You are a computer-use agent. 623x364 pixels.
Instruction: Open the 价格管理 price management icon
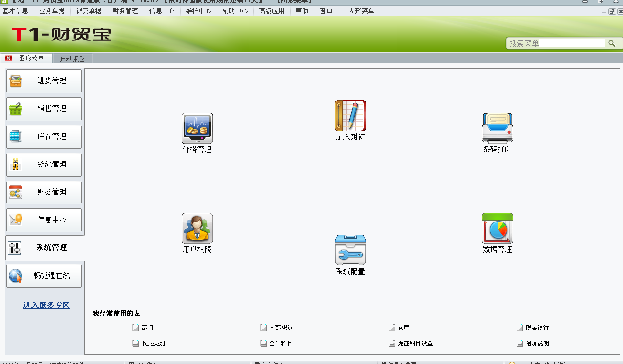tap(197, 128)
